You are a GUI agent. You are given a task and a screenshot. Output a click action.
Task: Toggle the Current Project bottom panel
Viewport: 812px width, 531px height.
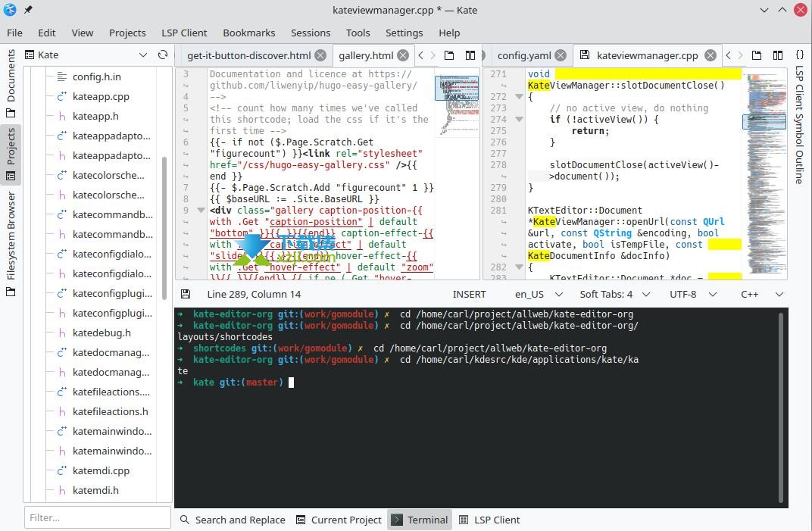[339, 520]
